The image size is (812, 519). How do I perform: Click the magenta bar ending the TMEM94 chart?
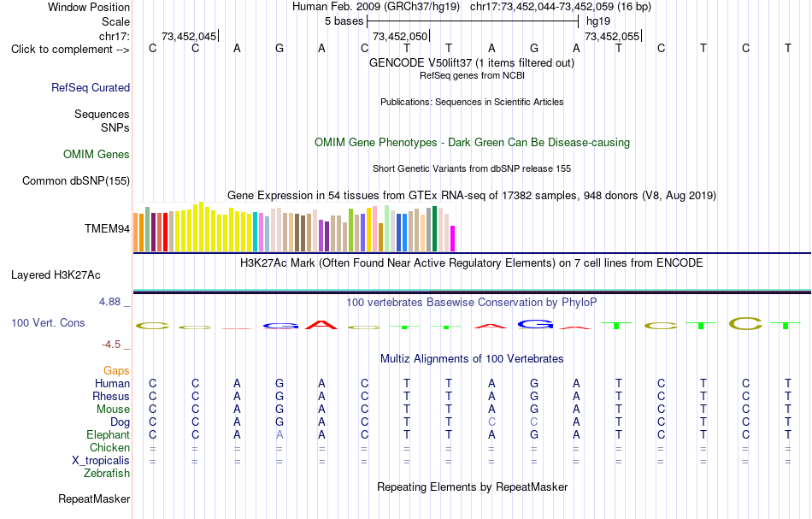pyautogui.click(x=452, y=239)
